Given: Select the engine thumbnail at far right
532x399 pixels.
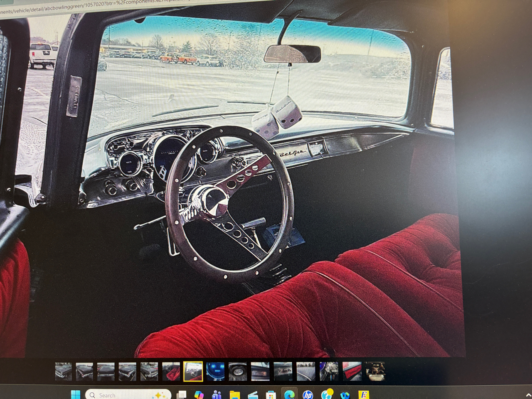Looking at the screenshot, I should (375, 371).
